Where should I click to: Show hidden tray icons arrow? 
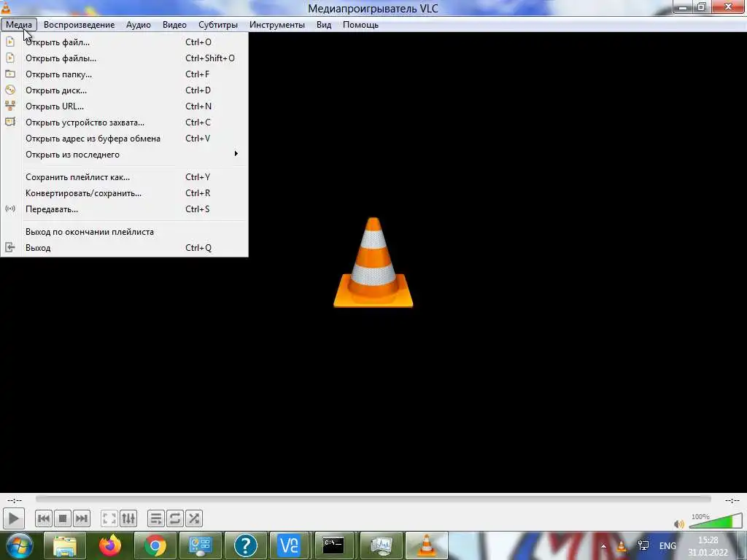point(603,546)
